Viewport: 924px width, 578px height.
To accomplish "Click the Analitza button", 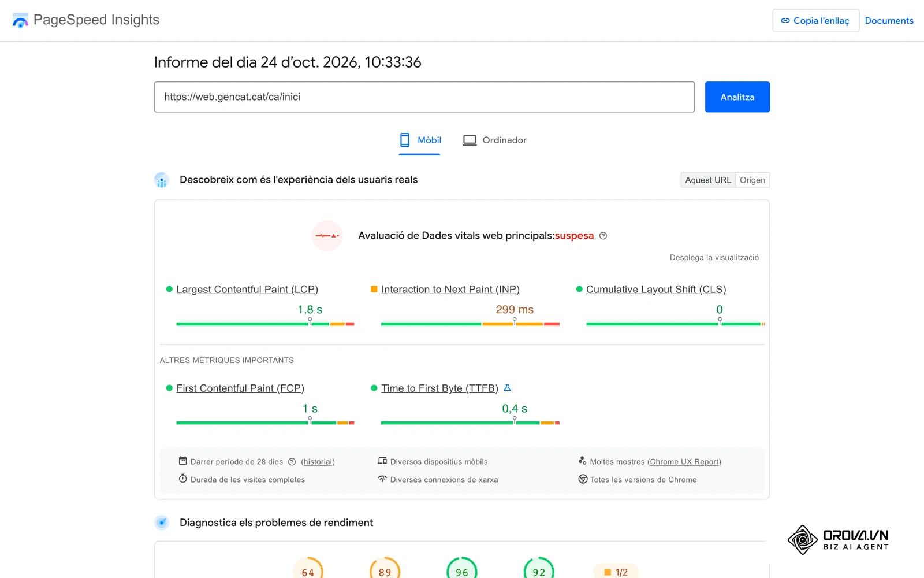I will (737, 97).
